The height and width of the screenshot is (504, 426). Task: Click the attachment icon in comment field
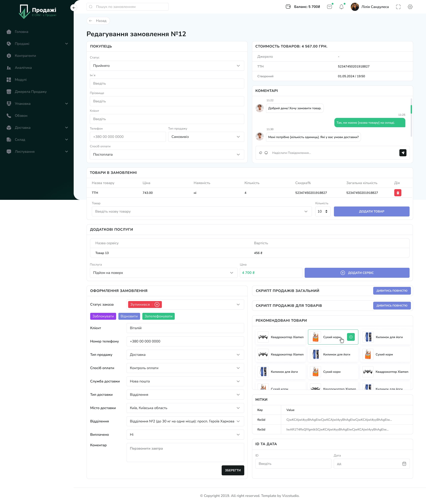260,153
